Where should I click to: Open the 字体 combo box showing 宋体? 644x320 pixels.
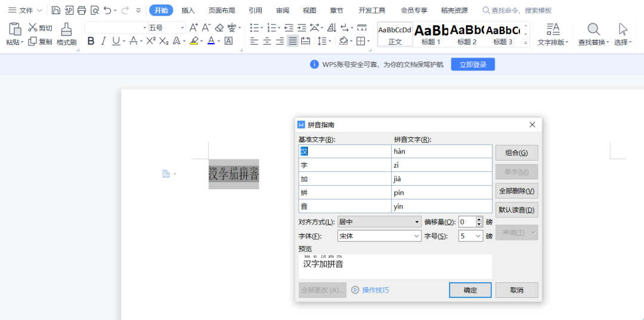coord(379,236)
